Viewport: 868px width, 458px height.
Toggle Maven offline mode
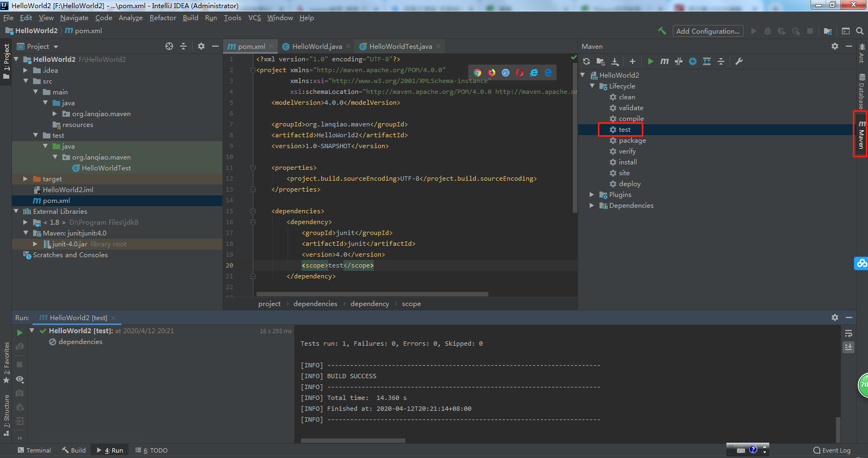pyautogui.click(x=679, y=61)
